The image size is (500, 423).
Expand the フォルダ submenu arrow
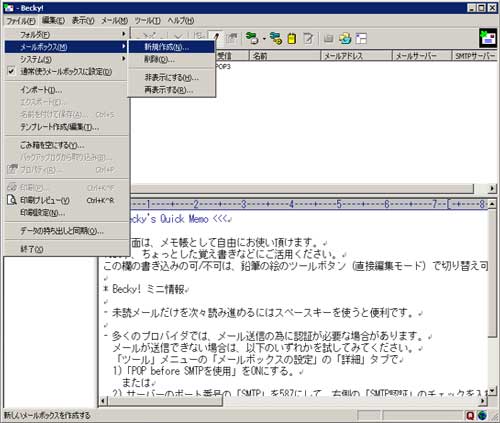click(x=124, y=34)
